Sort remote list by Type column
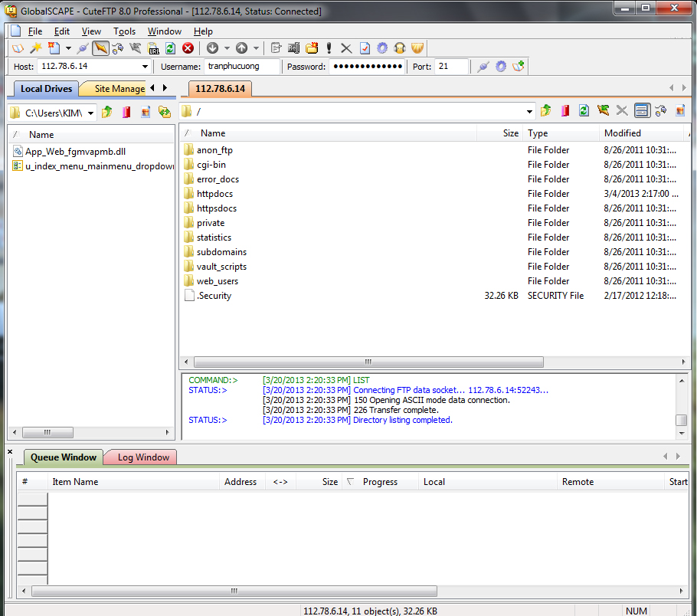The height and width of the screenshot is (616, 697). (x=560, y=133)
